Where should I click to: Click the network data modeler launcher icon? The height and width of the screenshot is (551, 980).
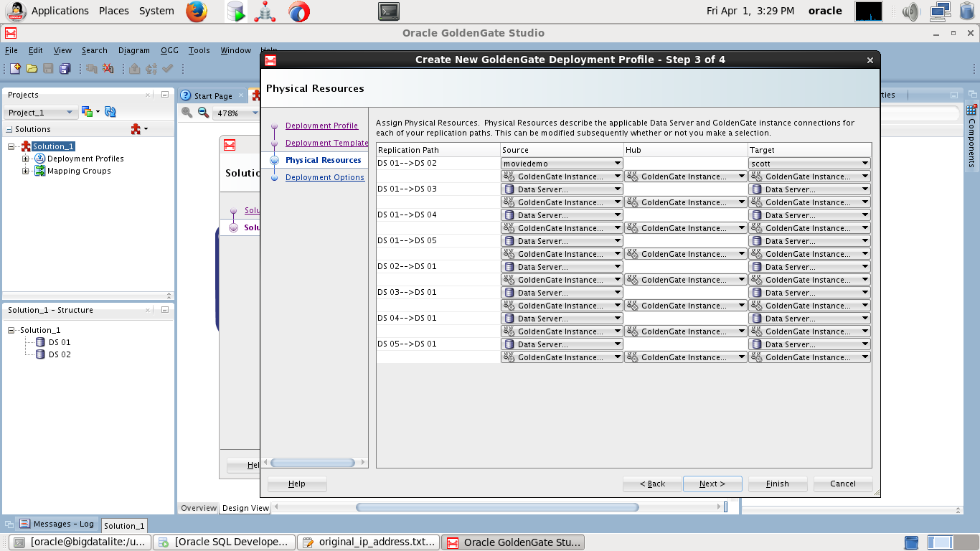(266, 11)
